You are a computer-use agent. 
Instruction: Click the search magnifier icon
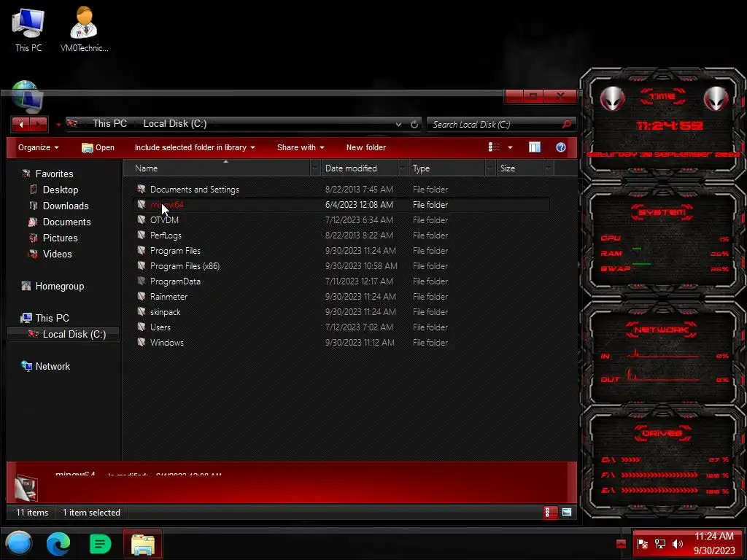tap(566, 124)
